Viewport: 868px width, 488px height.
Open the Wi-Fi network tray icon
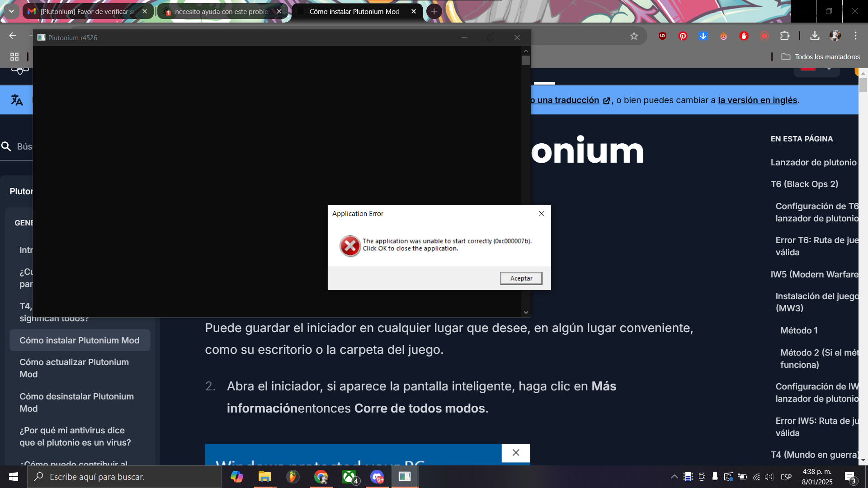(756, 477)
